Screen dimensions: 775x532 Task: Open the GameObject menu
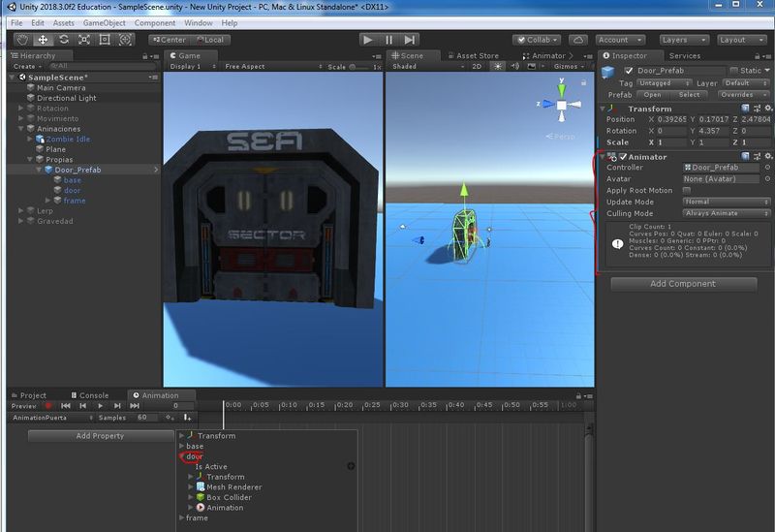point(105,23)
